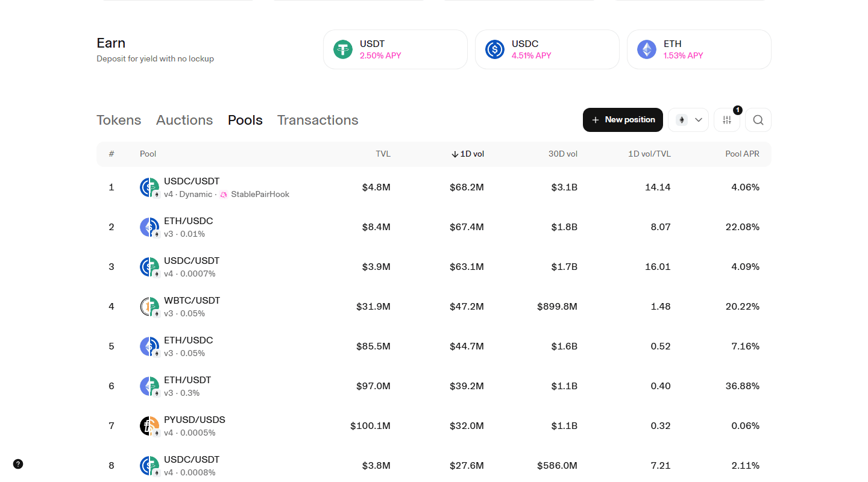Click the ETH/USDC v3 0.01% pool icon
868x482 pixels.
150,227
